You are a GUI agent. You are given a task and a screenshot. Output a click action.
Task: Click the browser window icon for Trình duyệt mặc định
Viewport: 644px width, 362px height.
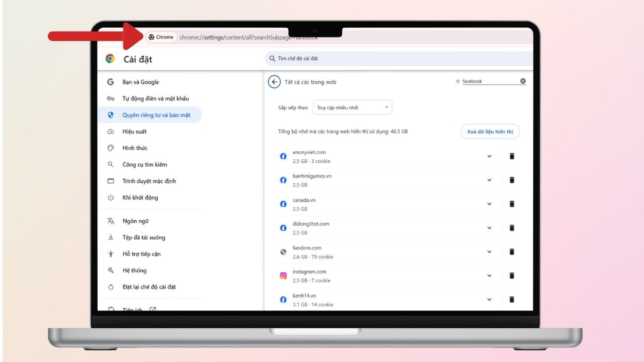coord(111,181)
